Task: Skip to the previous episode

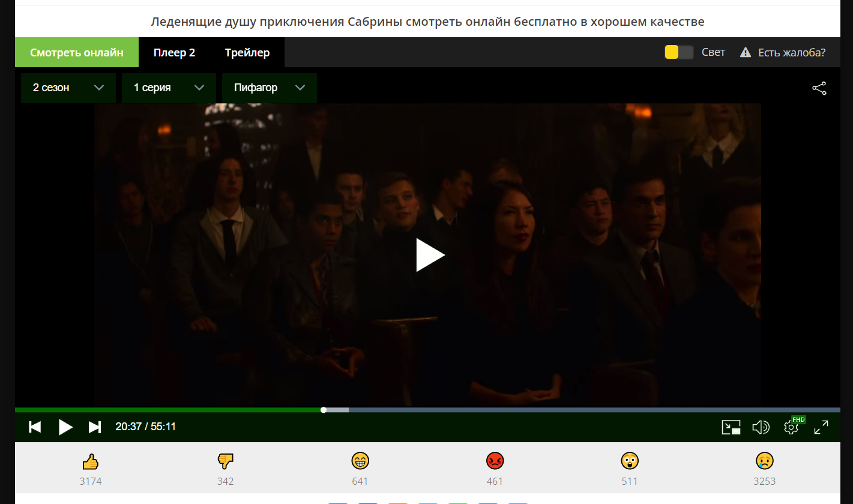Action: click(x=35, y=427)
